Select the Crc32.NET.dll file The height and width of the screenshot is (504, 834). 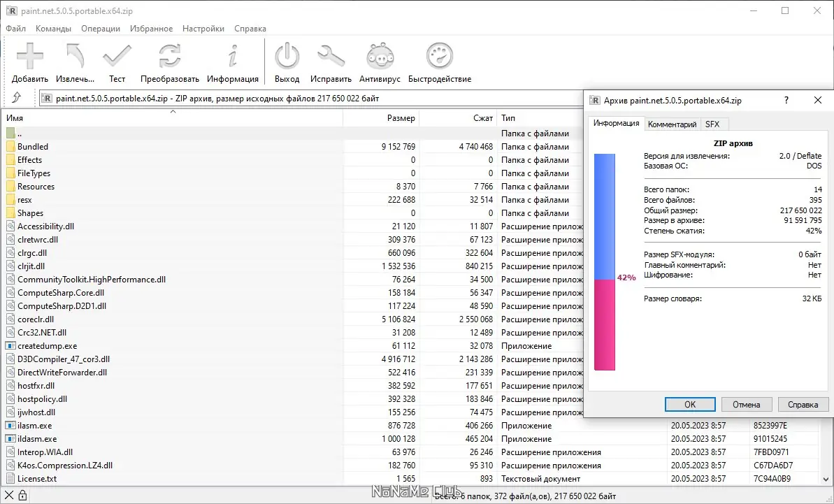click(x=42, y=333)
